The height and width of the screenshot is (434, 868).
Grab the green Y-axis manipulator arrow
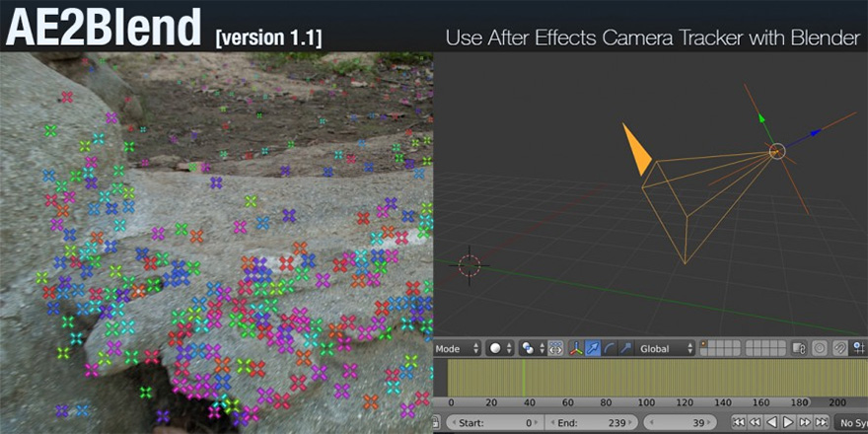tap(762, 119)
